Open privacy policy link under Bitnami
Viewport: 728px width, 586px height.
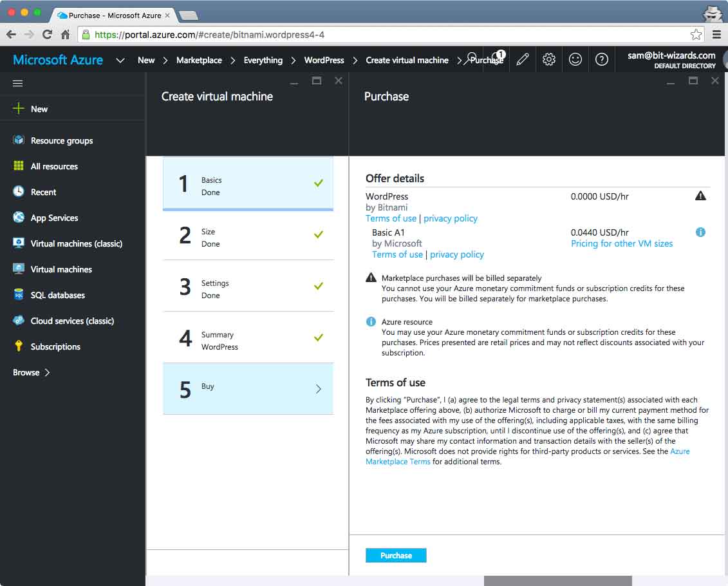tap(450, 218)
